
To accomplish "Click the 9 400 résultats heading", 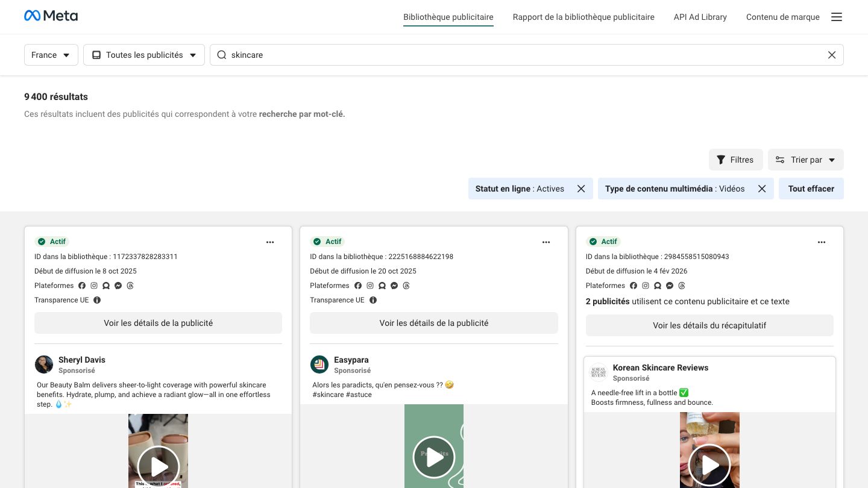I will pyautogui.click(x=56, y=96).
